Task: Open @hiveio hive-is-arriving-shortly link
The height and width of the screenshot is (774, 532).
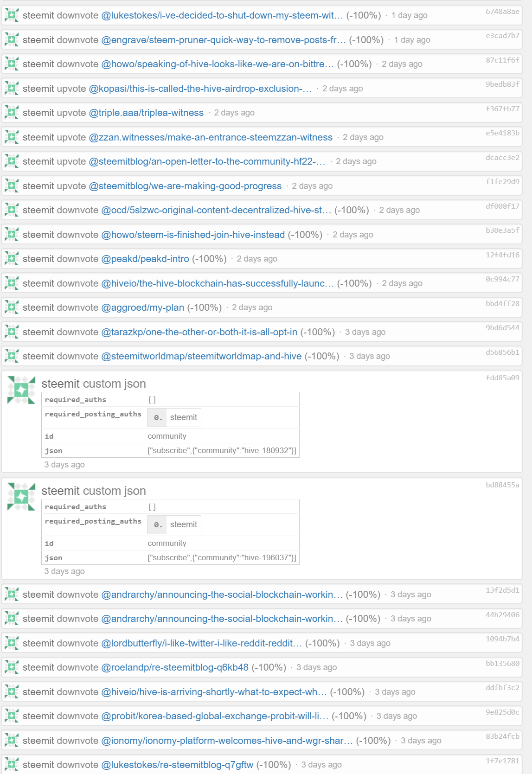Action: point(214,692)
